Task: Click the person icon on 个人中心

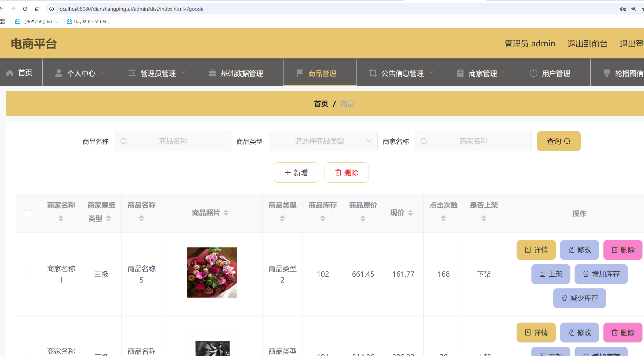Action: [59, 73]
